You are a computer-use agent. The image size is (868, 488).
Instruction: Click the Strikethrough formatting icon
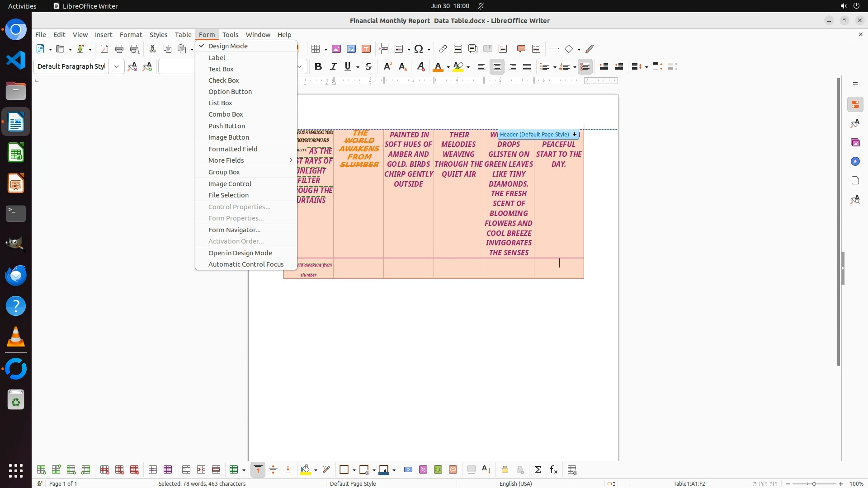coord(368,66)
